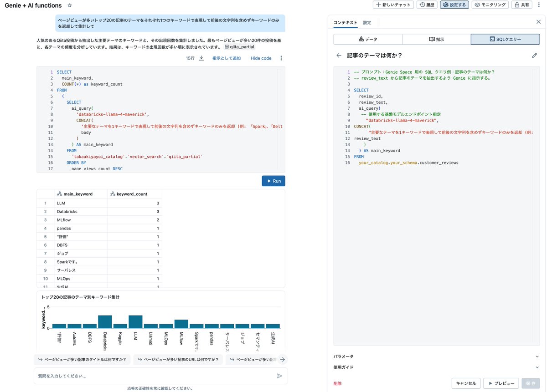The width and height of the screenshot is (547, 392).
Task: Open the 履歴 history panel
Action: pyautogui.click(x=427, y=5)
